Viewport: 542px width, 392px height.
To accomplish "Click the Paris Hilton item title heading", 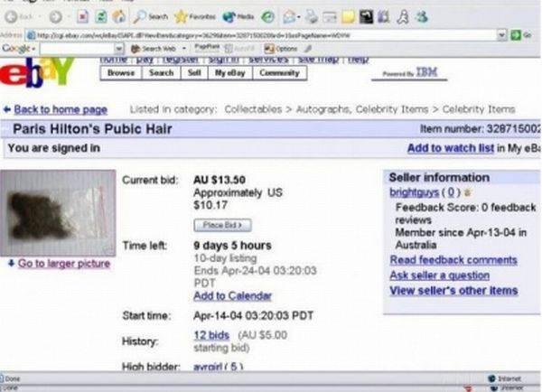I will tap(92, 129).
